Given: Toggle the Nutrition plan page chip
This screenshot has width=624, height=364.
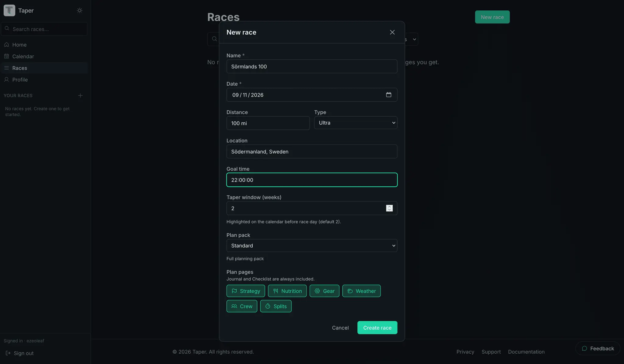Looking at the screenshot, I should click(287, 291).
